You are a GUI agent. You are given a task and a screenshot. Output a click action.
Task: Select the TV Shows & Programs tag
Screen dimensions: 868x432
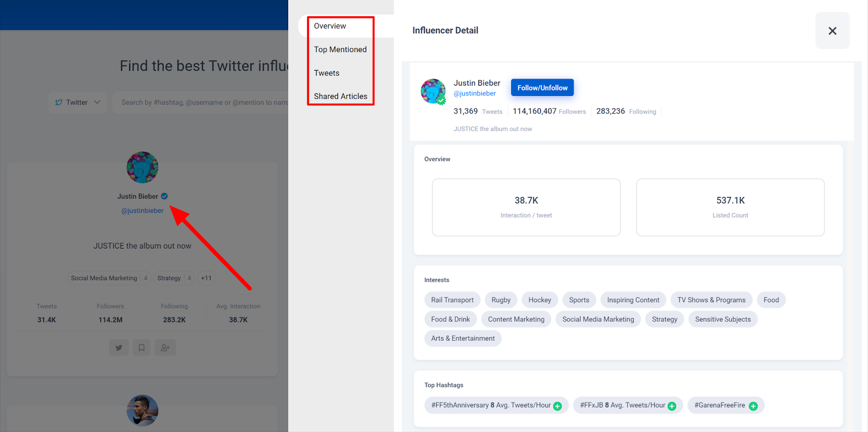pyautogui.click(x=711, y=300)
